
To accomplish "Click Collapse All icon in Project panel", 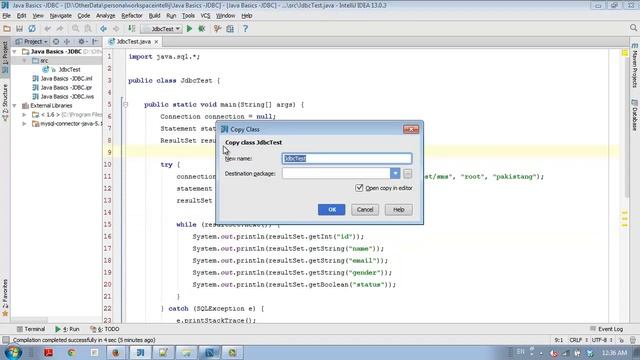I will pyautogui.click(x=67, y=42).
